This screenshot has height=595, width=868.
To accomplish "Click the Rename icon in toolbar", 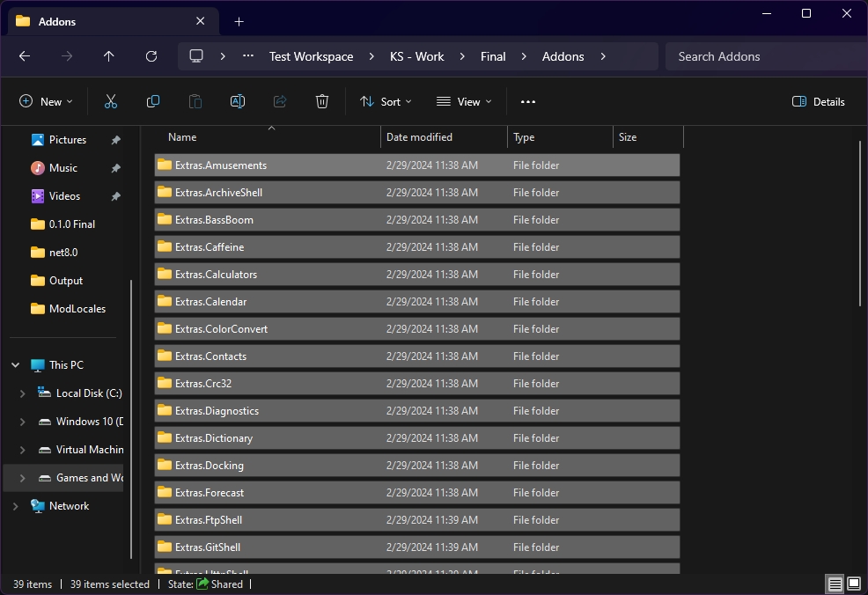I will 238,102.
